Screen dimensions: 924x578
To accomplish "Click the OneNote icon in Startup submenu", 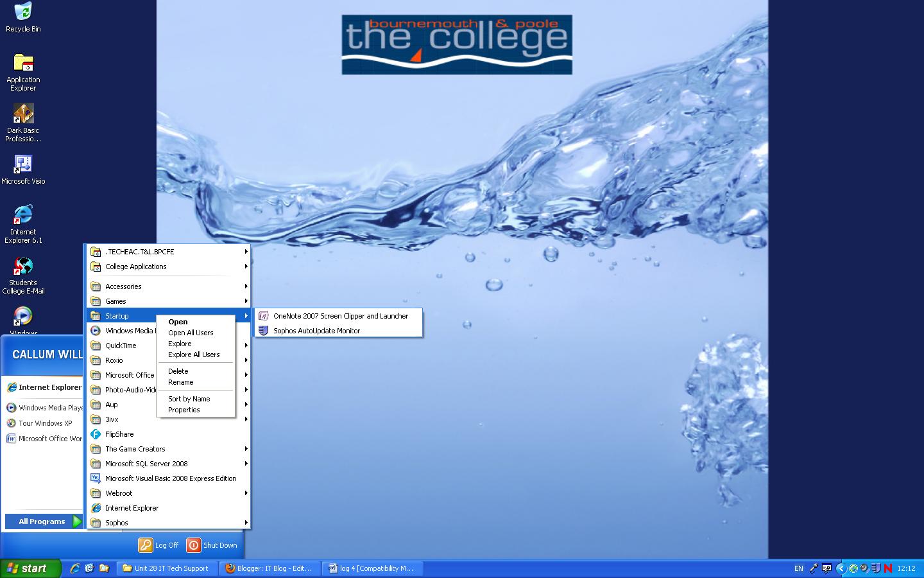I will coord(263,316).
